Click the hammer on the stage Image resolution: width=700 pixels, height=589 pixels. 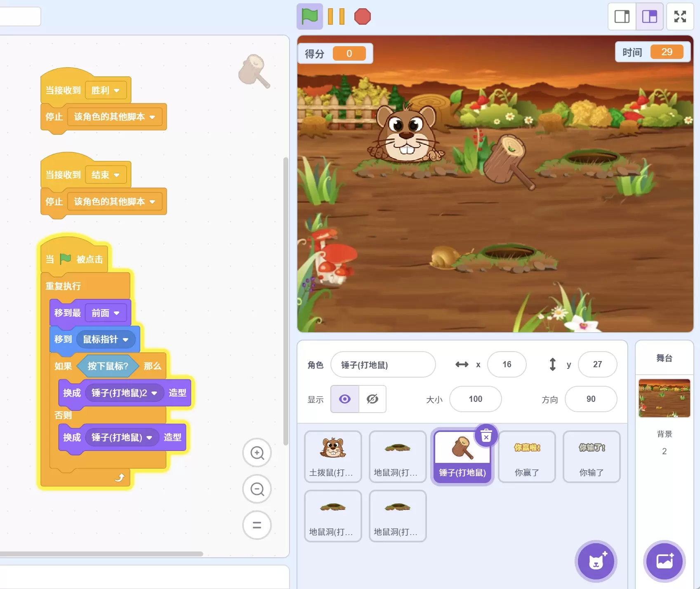[x=510, y=162]
